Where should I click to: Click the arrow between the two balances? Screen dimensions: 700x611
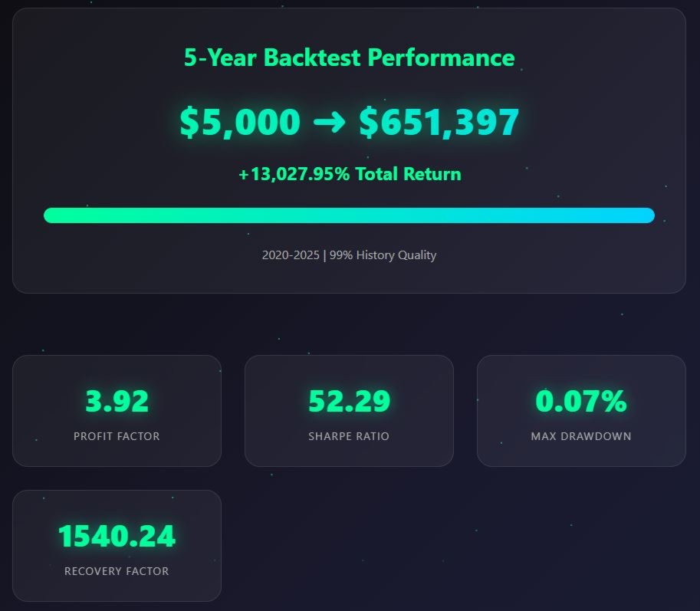(x=330, y=121)
